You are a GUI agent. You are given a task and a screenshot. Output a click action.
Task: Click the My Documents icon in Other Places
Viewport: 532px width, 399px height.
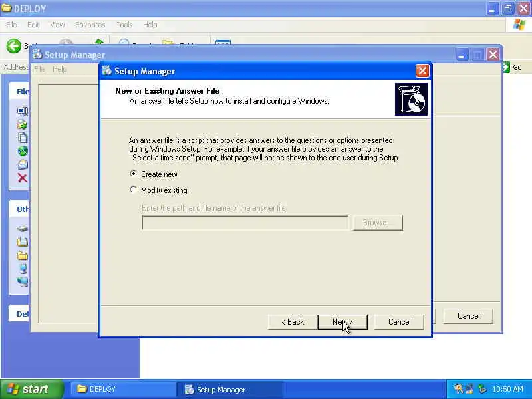(x=23, y=242)
